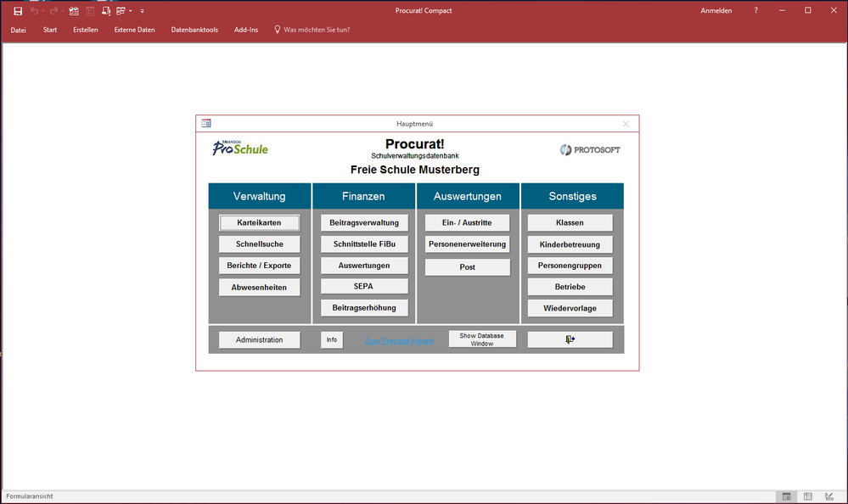
Task: Click the form layout grid icon
Action: click(121, 11)
